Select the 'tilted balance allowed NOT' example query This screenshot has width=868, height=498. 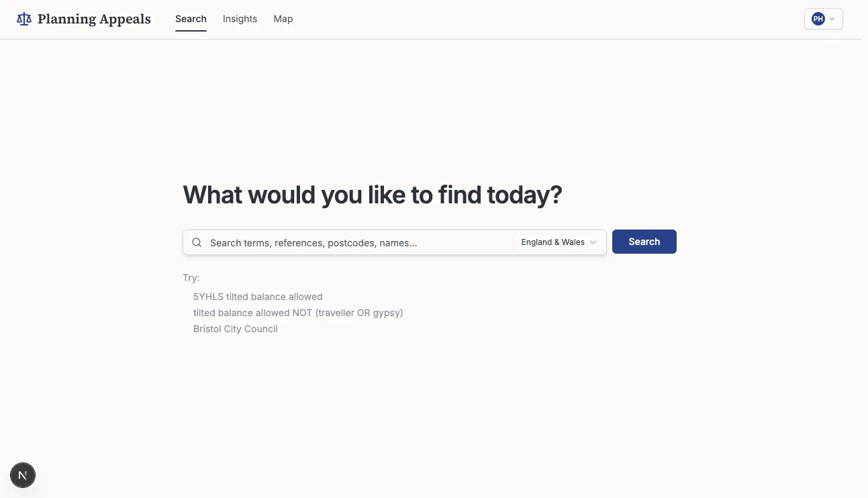pyautogui.click(x=298, y=312)
